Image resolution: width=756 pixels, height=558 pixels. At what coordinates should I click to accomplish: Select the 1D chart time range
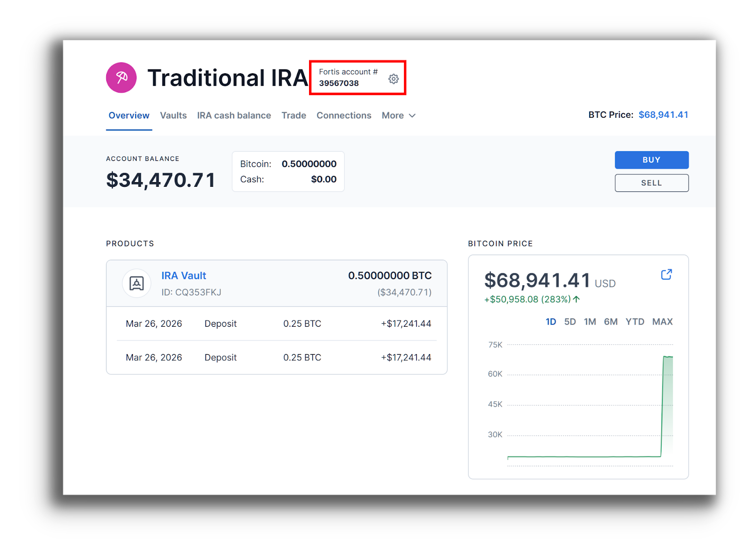550,322
